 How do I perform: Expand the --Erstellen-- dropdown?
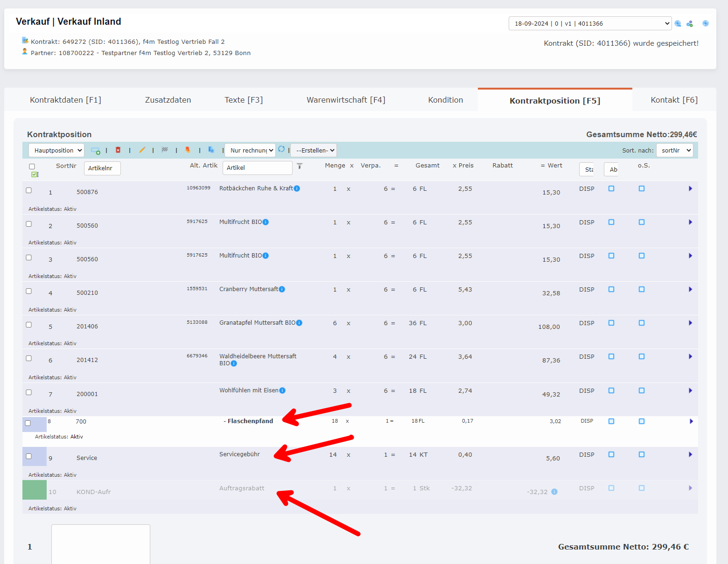[x=314, y=150]
